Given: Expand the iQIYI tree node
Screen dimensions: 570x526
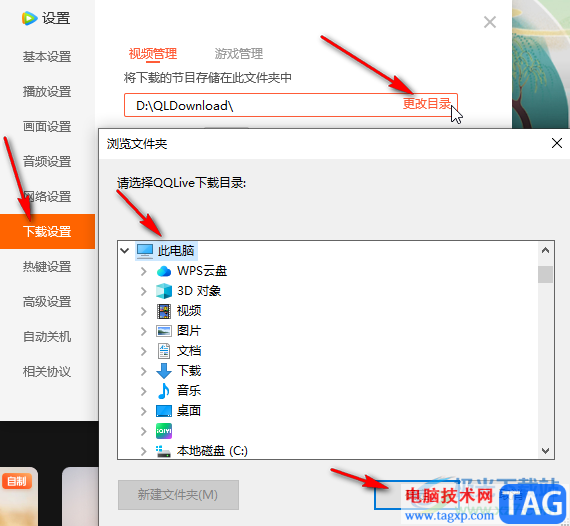Looking at the screenshot, I should pyautogui.click(x=144, y=431).
